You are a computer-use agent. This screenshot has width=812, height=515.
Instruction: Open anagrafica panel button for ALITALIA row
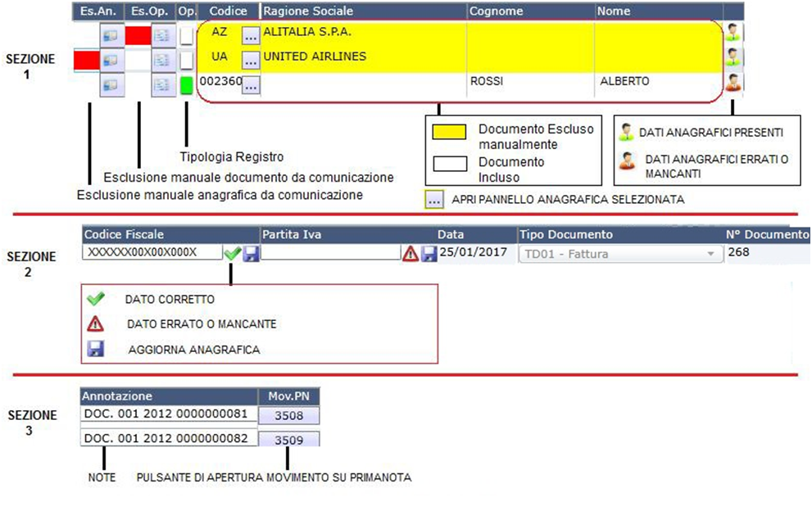pos(251,36)
